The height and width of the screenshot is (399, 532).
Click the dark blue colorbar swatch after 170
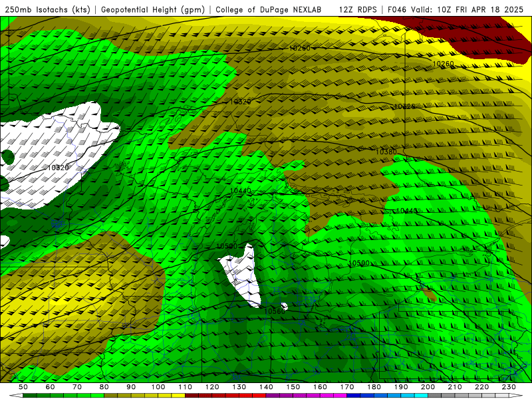[x=354, y=396]
